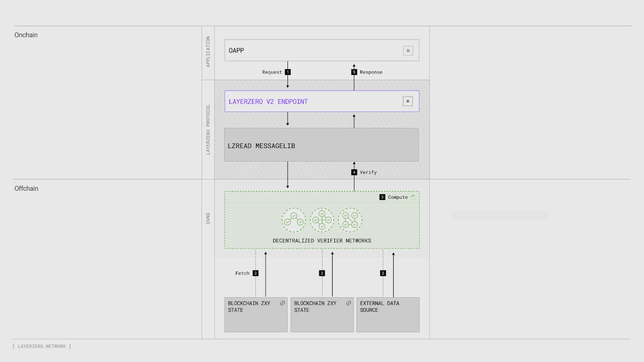Click step 3 marker beside Compute

[x=382, y=197]
